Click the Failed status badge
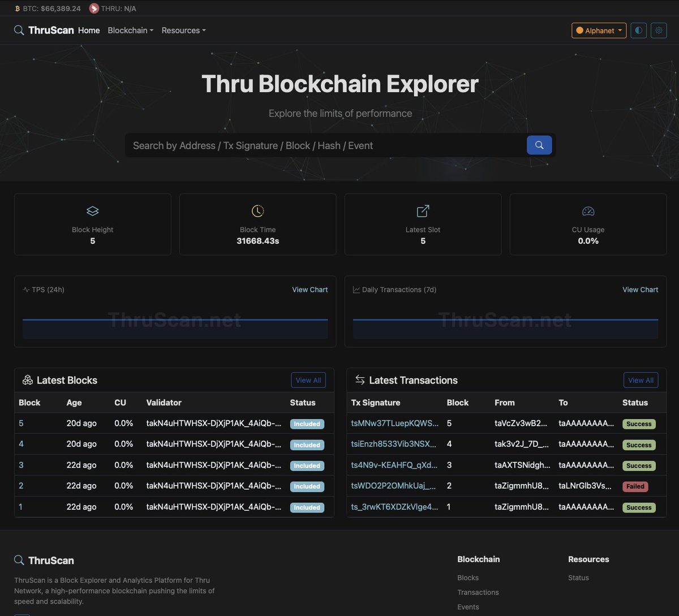 (635, 486)
